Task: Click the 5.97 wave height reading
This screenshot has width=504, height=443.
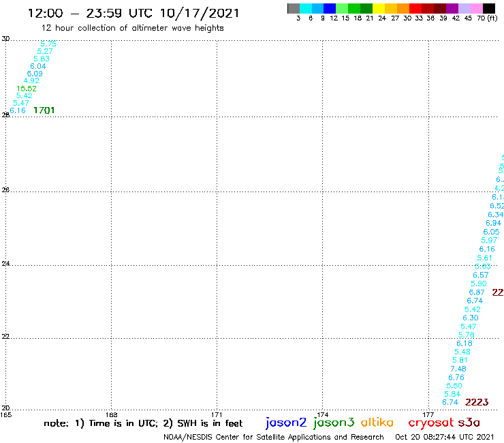Action: [x=489, y=240]
